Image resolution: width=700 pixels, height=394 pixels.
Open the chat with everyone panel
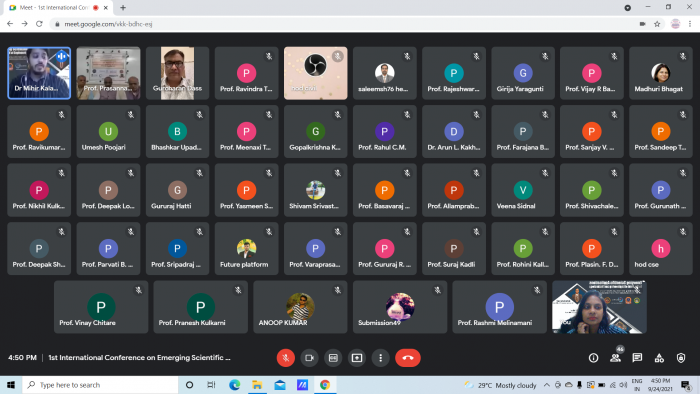[637, 358]
